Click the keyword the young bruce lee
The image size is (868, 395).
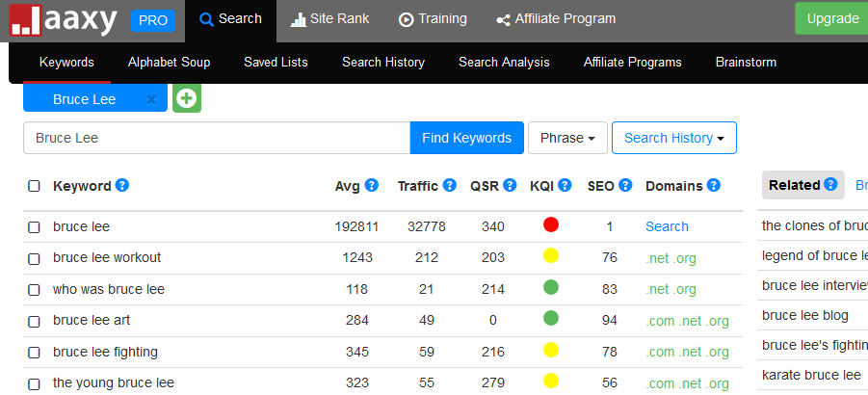point(114,382)
